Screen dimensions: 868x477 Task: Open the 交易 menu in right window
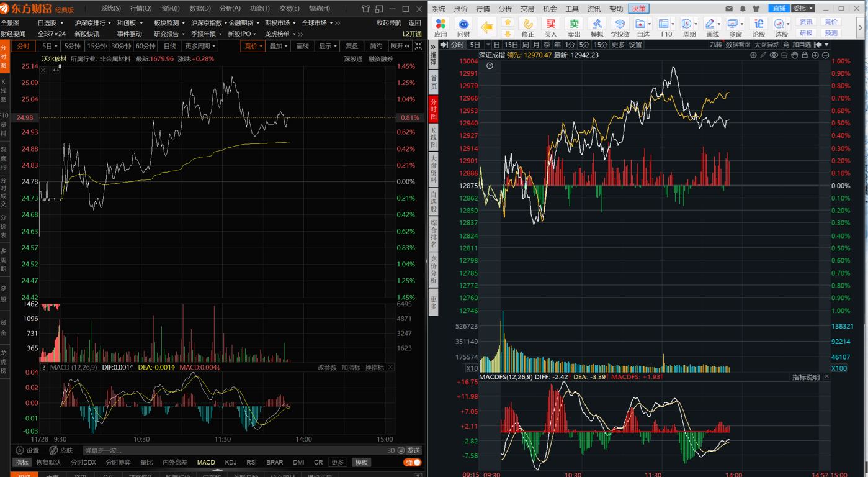tap(527, 9)
